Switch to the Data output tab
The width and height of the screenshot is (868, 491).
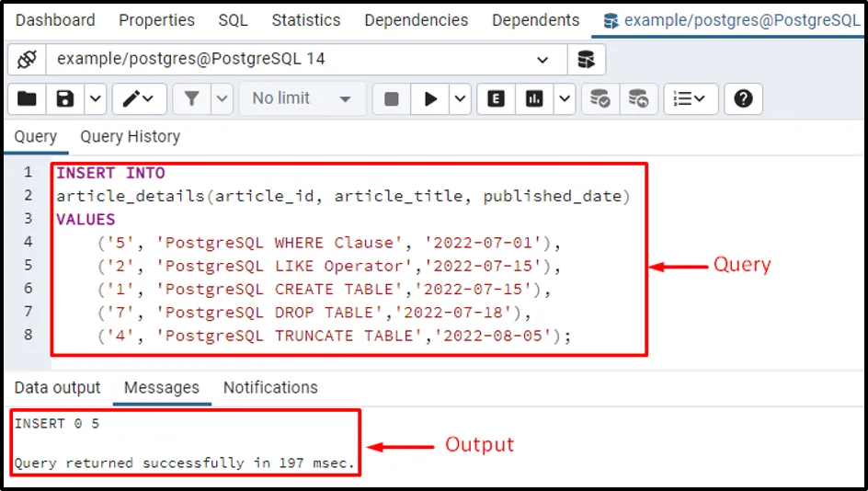58,388
